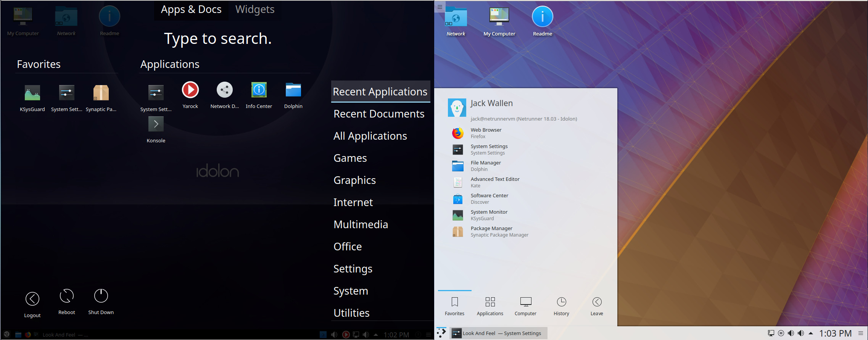Launch Yarock music player icon
868x340 pixels.
tap(190, 95)
